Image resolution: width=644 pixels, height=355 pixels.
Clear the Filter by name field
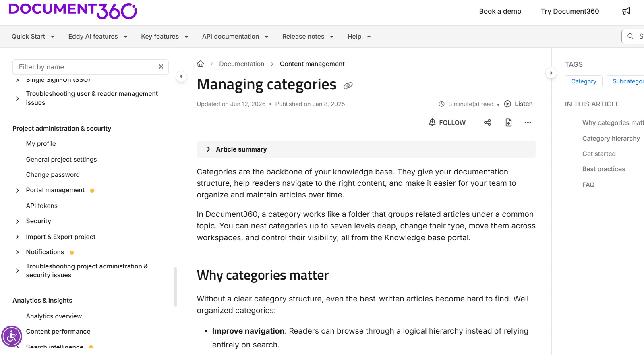coord(161,67)
